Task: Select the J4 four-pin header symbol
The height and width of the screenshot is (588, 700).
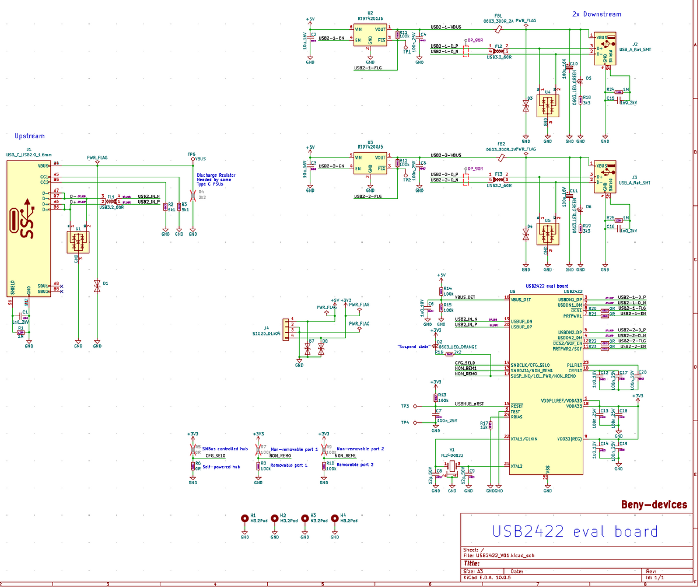Action: tap(286, 329)
